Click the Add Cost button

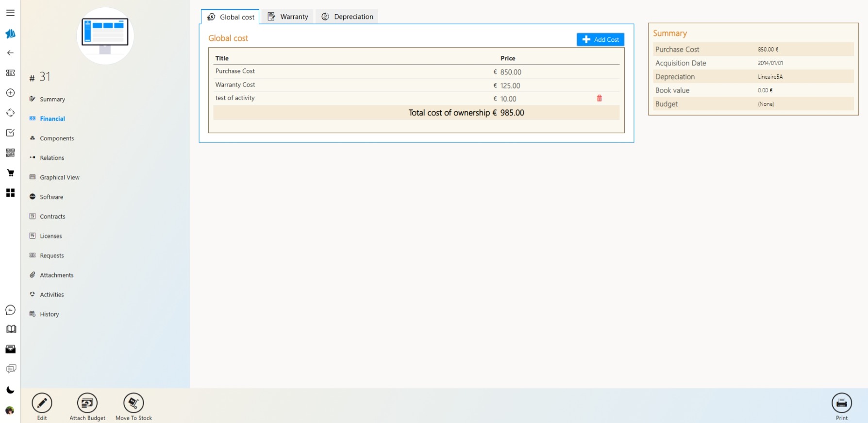(600, 40)
